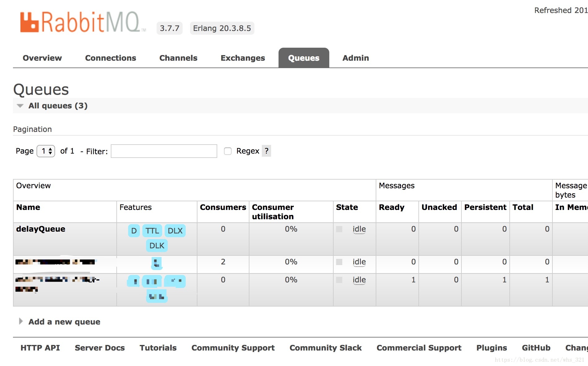Sort by the Consumers column header

(223, 207)
